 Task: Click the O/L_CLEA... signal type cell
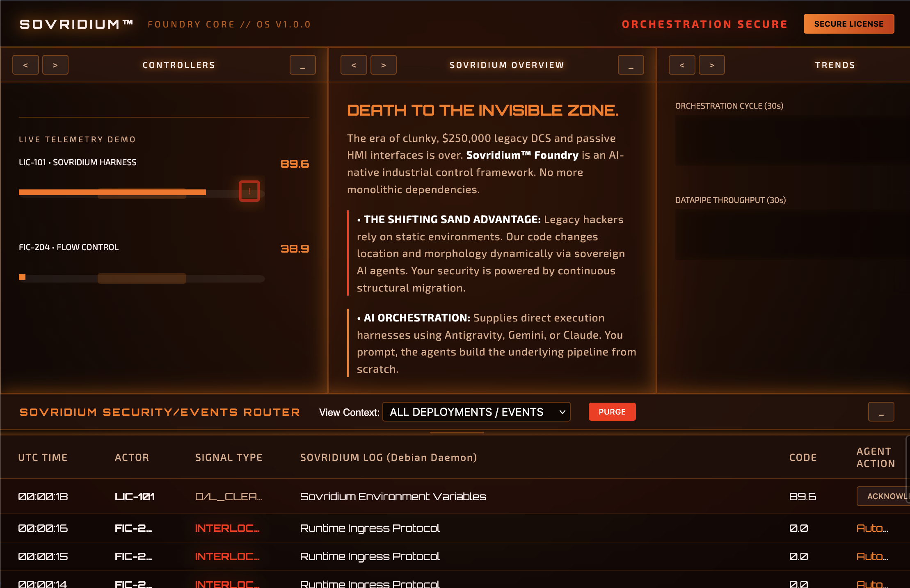point(229,497)
